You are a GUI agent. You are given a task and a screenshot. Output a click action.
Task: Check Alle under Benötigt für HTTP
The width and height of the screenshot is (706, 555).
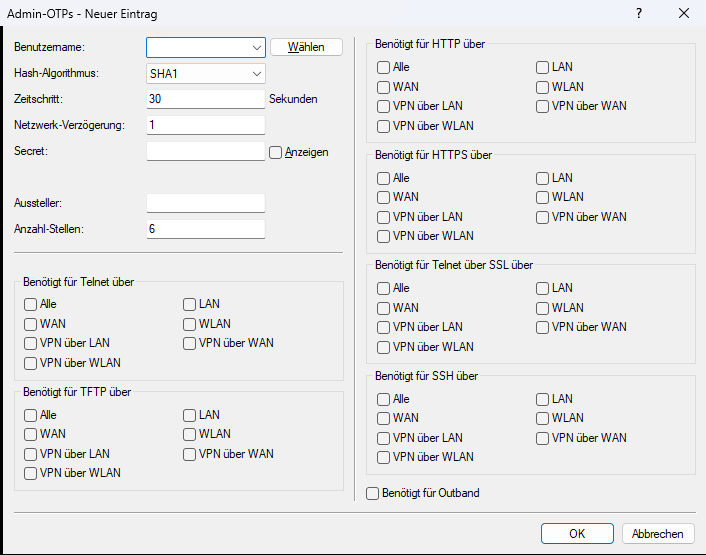384,67
